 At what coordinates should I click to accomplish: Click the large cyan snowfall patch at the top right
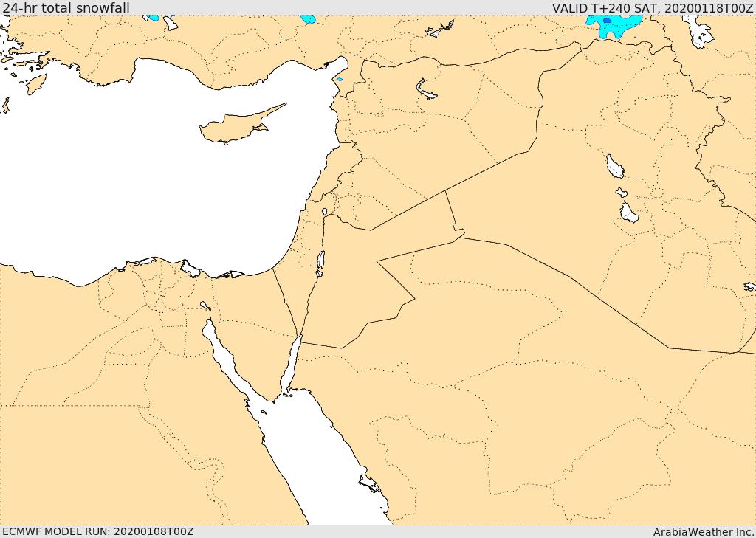pos(614,26)
